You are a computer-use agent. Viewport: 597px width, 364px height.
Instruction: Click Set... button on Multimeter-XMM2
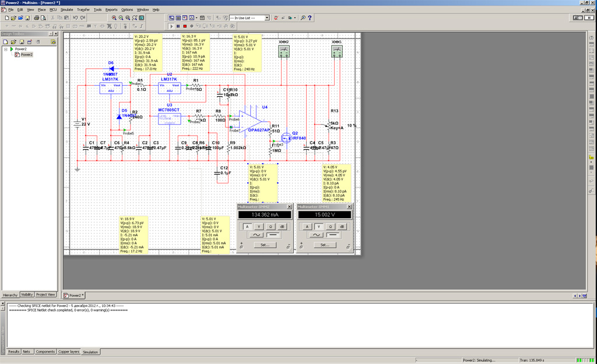265,245
